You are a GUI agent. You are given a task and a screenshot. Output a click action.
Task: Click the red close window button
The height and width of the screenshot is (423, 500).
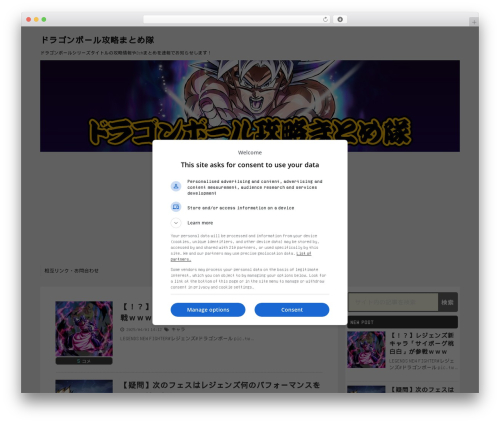point(29,19)
